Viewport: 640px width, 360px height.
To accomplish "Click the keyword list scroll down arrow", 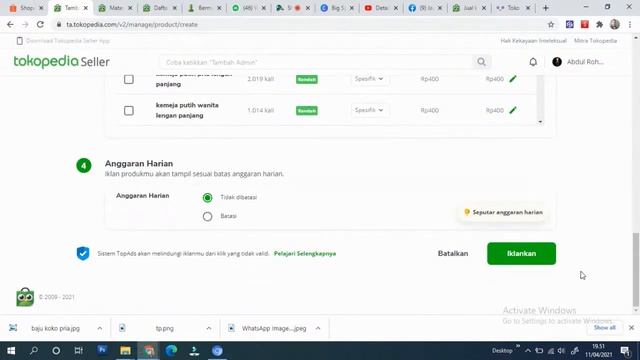I will click(x=540, y=122).
